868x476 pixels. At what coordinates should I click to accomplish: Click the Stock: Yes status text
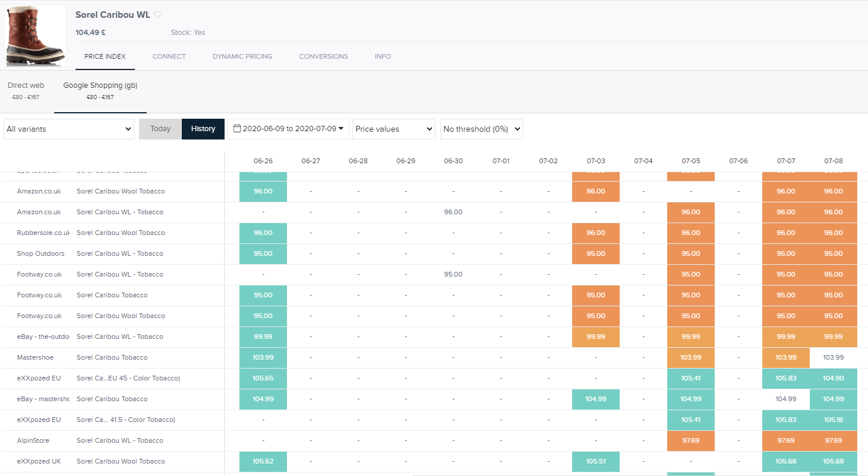188,33
